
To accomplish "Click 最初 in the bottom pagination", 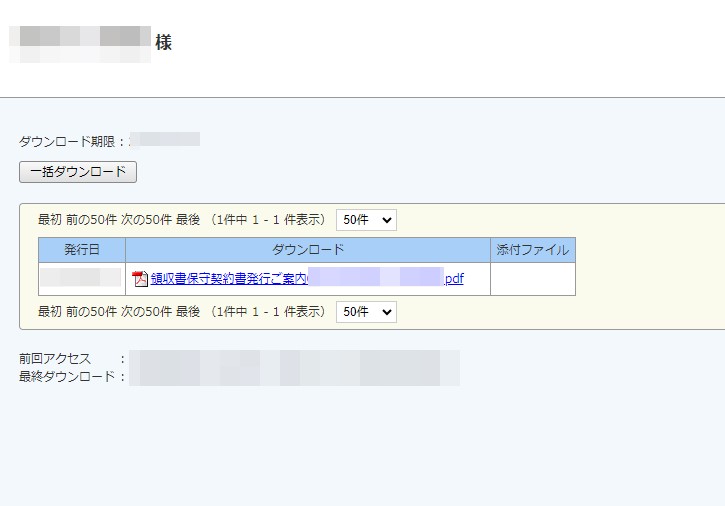I will [50, 312].
